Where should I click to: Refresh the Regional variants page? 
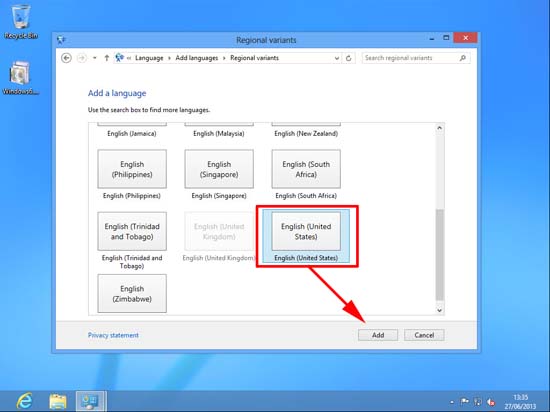click(x=348, y=58)
